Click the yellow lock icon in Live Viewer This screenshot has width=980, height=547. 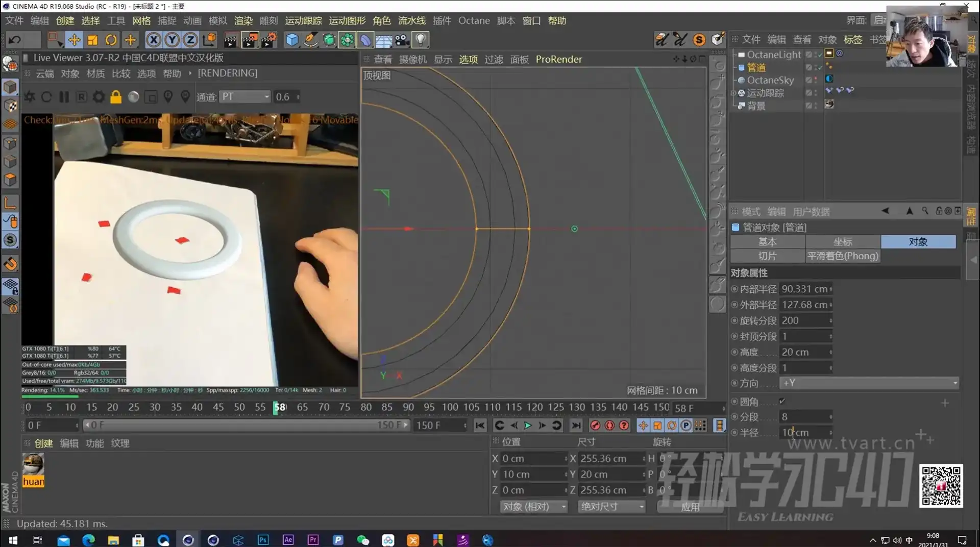tap(116, 97)
